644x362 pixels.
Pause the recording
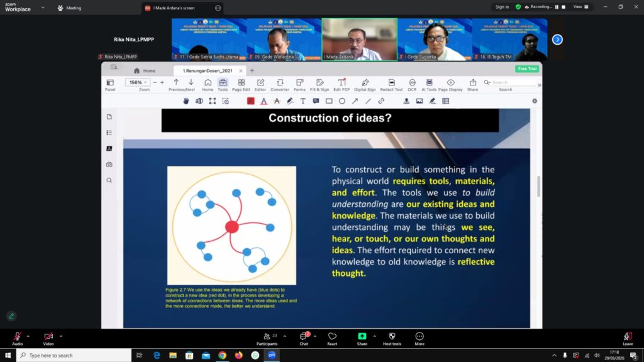556,7
